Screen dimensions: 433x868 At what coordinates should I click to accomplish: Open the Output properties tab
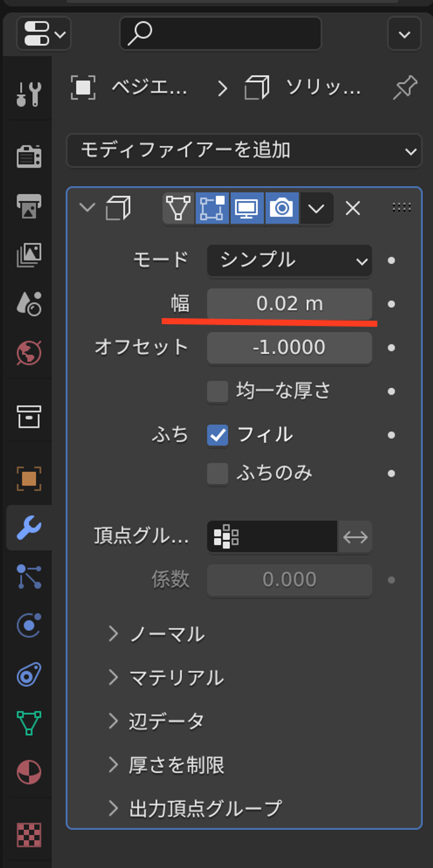(x=29, y=206)
